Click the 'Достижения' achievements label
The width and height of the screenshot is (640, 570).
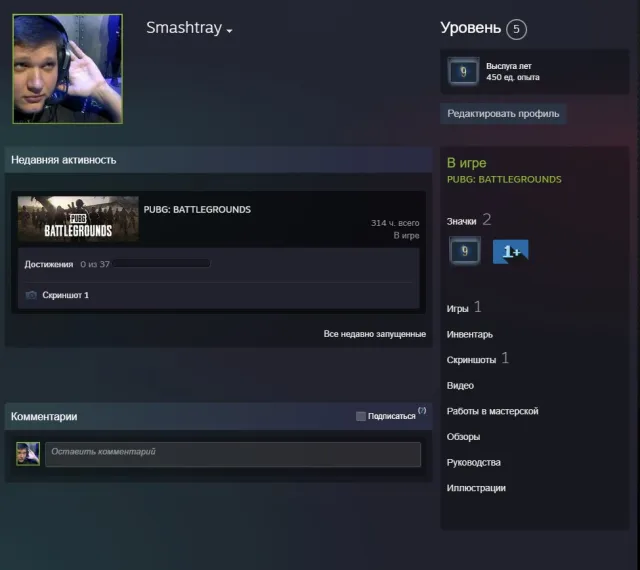[49, 264]
